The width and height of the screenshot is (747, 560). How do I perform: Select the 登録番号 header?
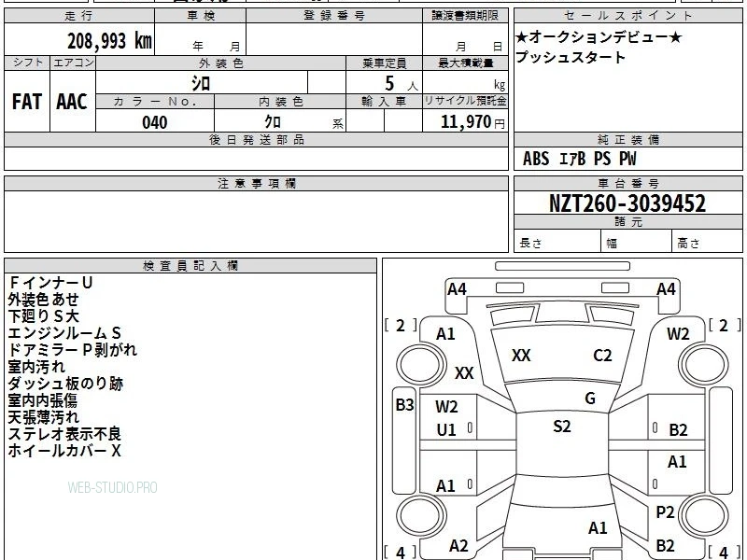(334, 16)
